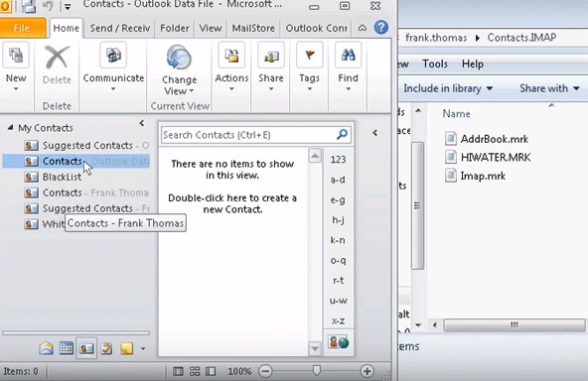
Task: Open the File backstage tab
Action: tap(23, 28)
